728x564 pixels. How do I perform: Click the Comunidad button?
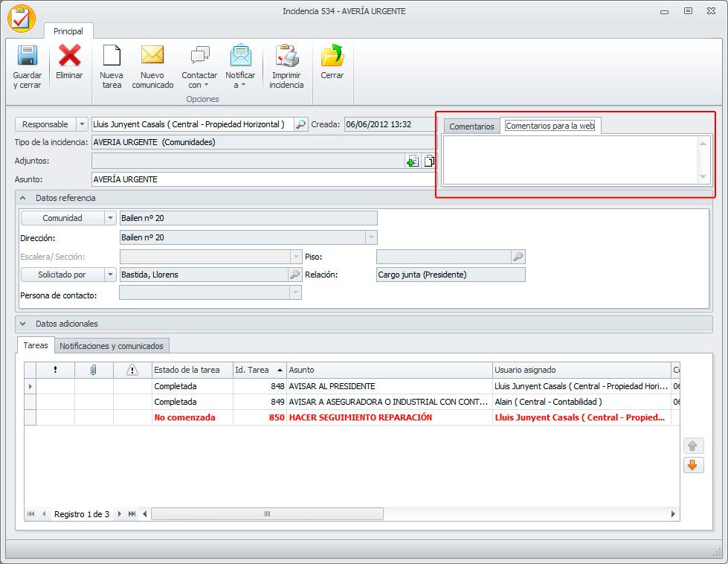(62, 218)
